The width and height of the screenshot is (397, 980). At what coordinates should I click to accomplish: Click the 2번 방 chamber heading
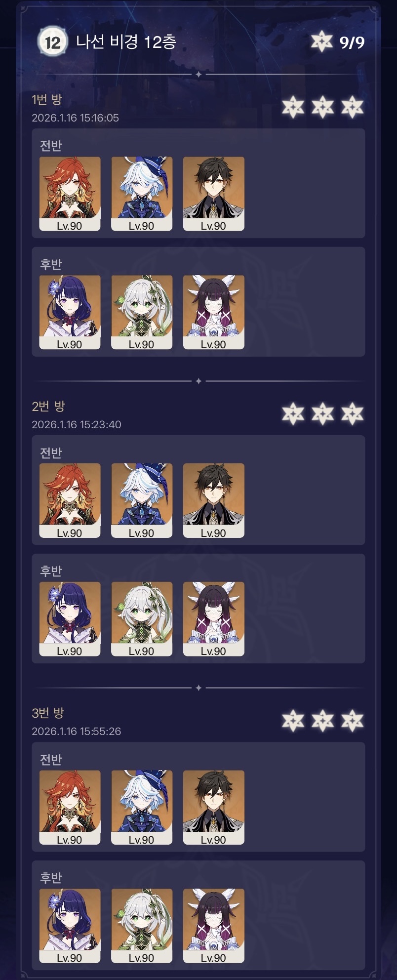(48, 407)
